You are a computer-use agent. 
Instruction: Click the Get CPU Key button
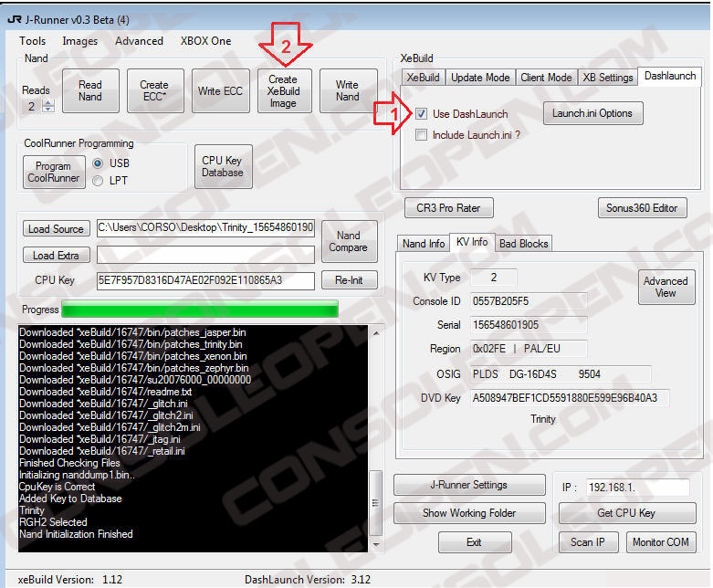(x=627, y=513)
